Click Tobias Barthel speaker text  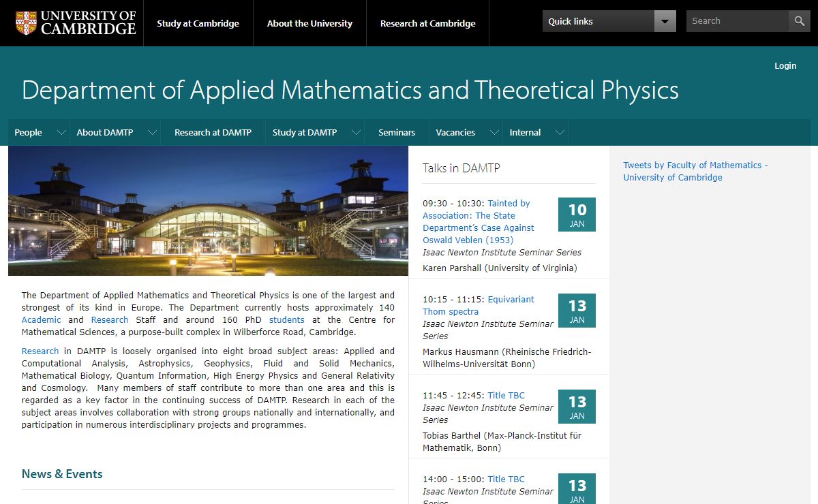click(502, 441)
